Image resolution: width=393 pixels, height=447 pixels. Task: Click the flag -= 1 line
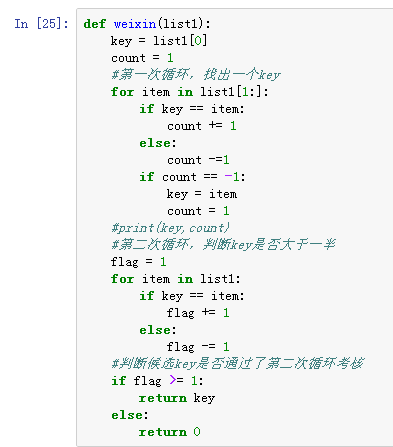[198, 347]
